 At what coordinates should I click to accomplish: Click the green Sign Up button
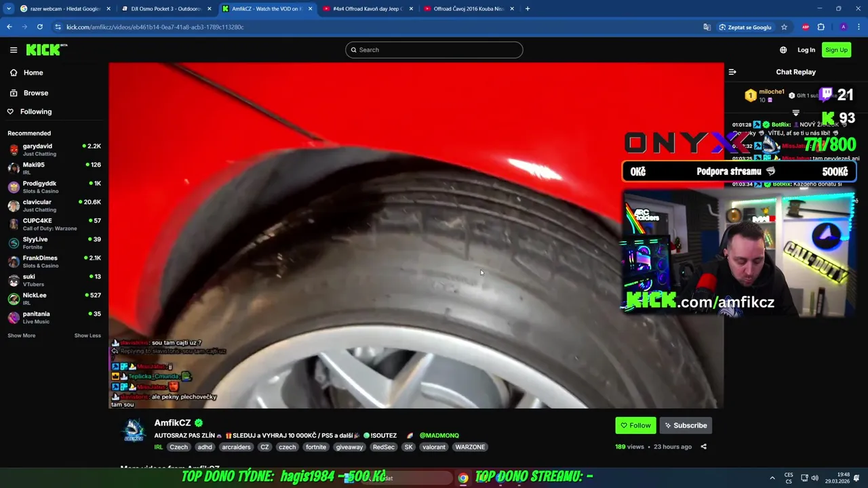click(836, 49)
